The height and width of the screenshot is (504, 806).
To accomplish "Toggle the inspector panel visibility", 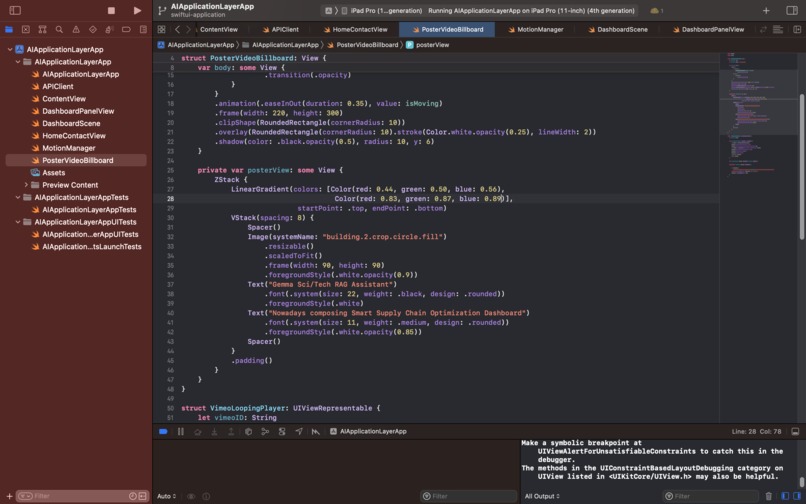I will pyautogui.click(x=792, y=10).
